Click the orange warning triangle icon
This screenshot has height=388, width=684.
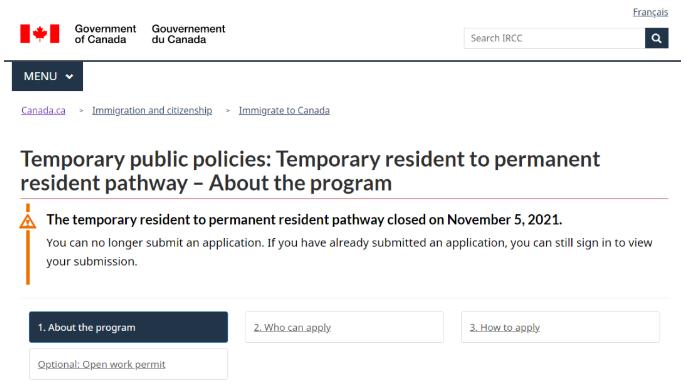coord(27,222)
